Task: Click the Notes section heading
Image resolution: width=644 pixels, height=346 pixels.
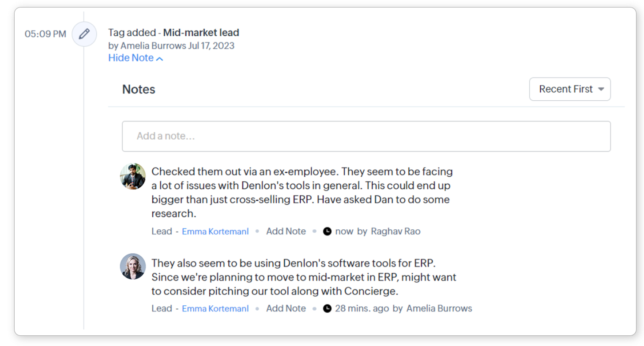Action: click(x=139, y=89)
